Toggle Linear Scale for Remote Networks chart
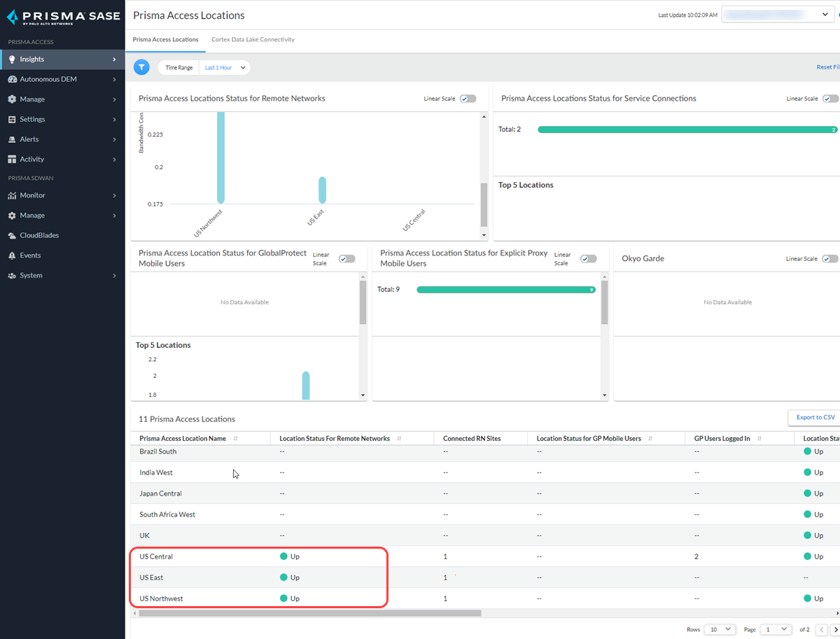 click(468, 99)
